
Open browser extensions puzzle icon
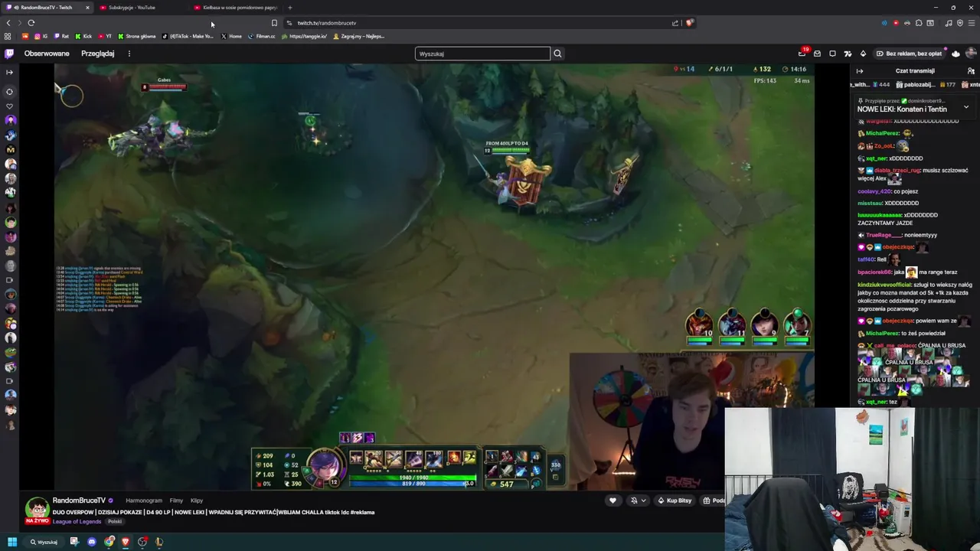pyautogui.click(x=919, y=23)
